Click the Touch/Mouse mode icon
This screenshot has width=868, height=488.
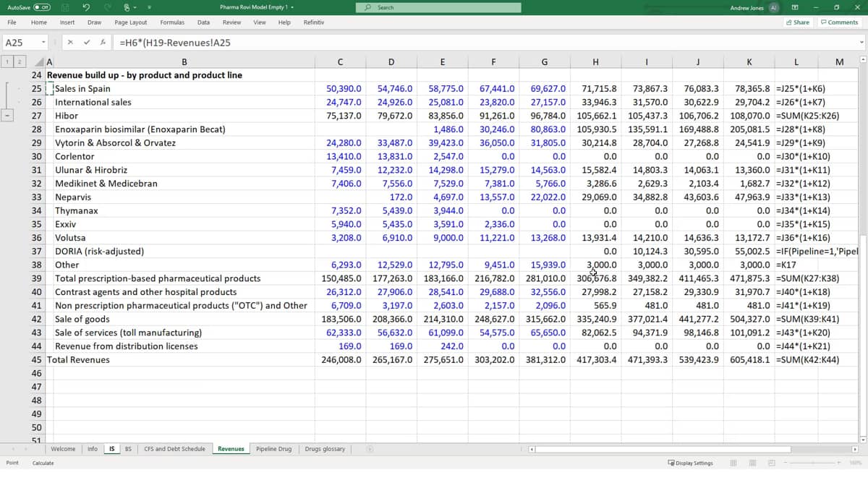pyautogui.click(x=127, y=7)
